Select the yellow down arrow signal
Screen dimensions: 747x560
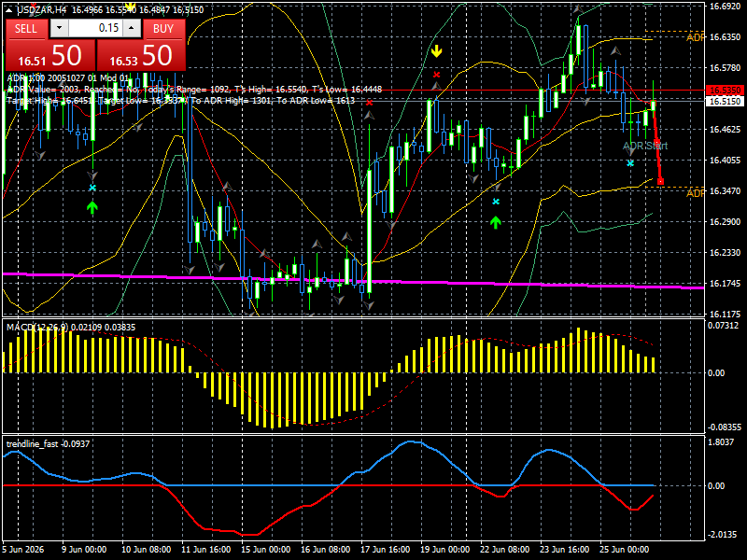[436, 51]
